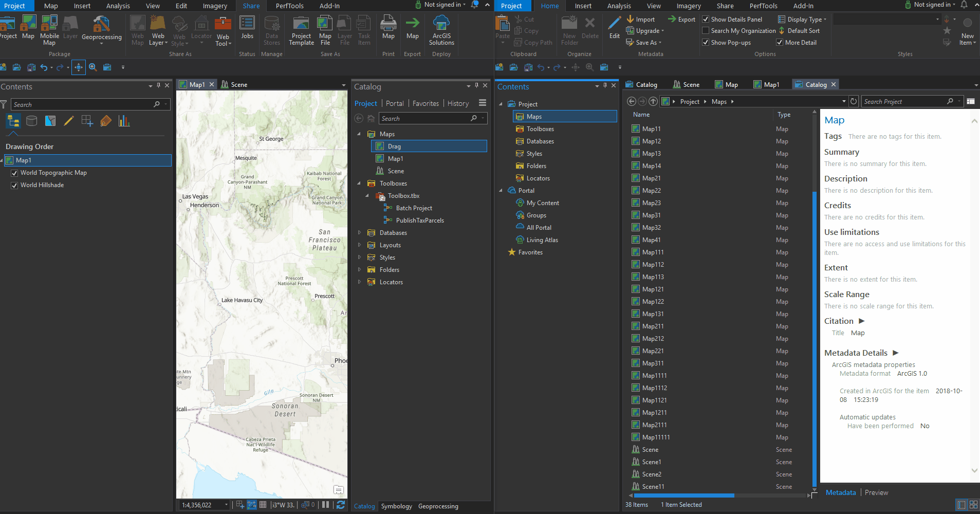
Task: Switch to the History tab in Catalog pane
Action: 458,103
